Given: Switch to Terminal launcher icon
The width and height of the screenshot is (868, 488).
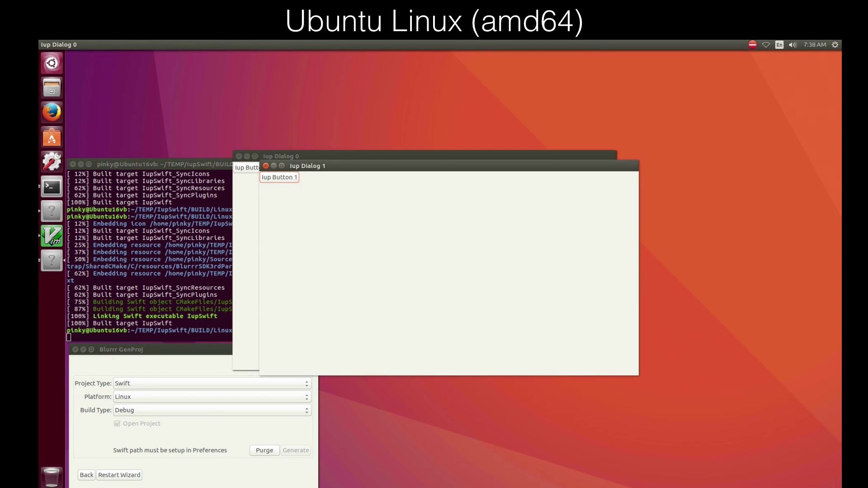Looking at the screenshot, I should pos(52,187).
